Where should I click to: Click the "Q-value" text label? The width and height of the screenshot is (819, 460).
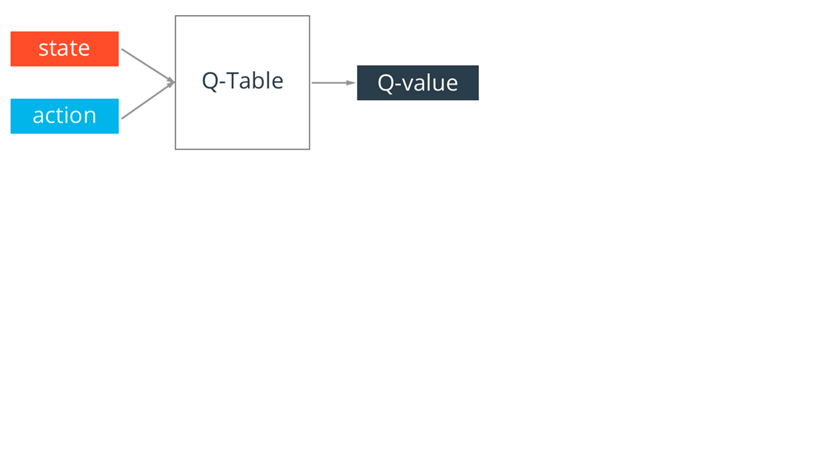point(417,83)
